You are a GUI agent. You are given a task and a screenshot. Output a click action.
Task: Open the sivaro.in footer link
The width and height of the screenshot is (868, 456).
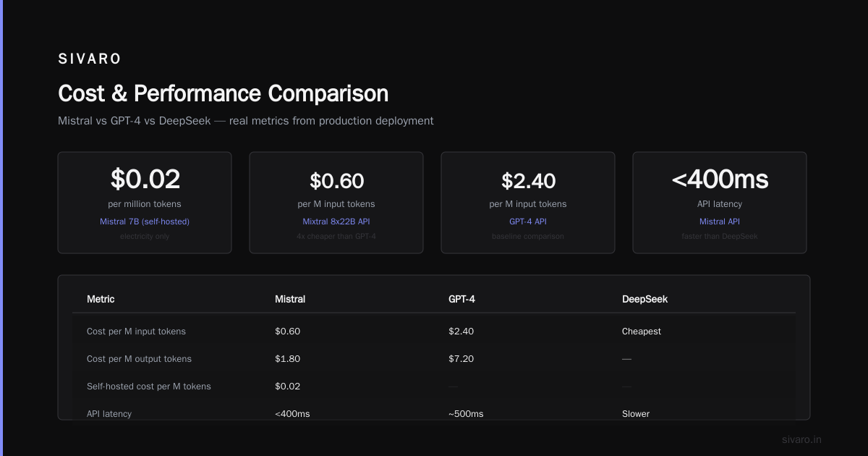coord(801,439)
